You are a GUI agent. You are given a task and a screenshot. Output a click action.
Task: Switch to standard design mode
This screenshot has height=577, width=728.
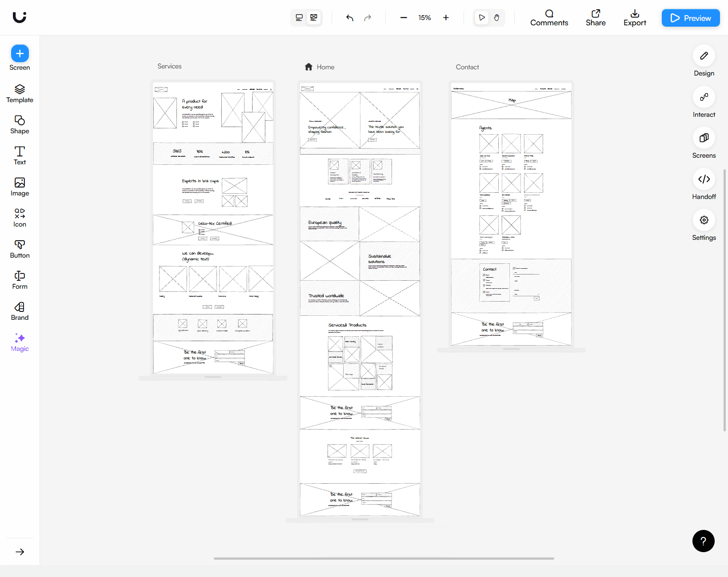click(299, 18)
